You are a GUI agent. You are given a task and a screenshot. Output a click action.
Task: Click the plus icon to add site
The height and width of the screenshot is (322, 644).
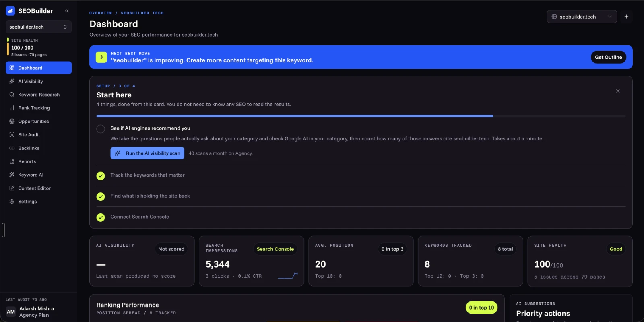[x=626, y=17]
